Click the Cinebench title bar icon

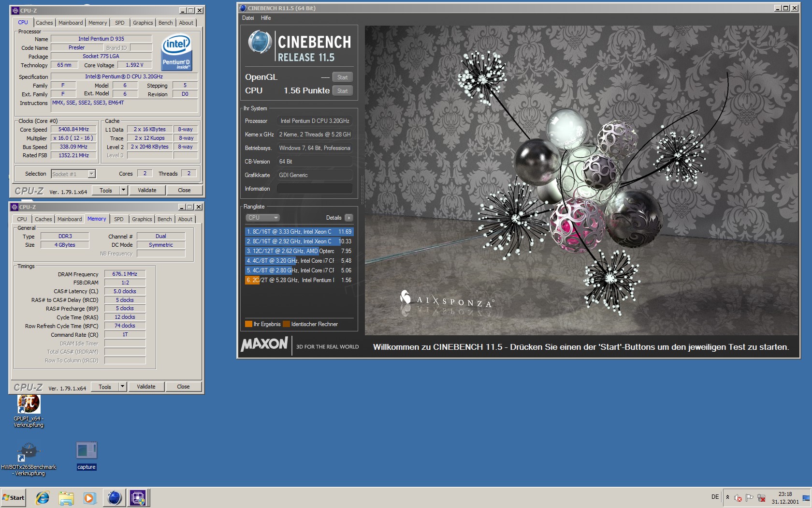tap(243, 8)
